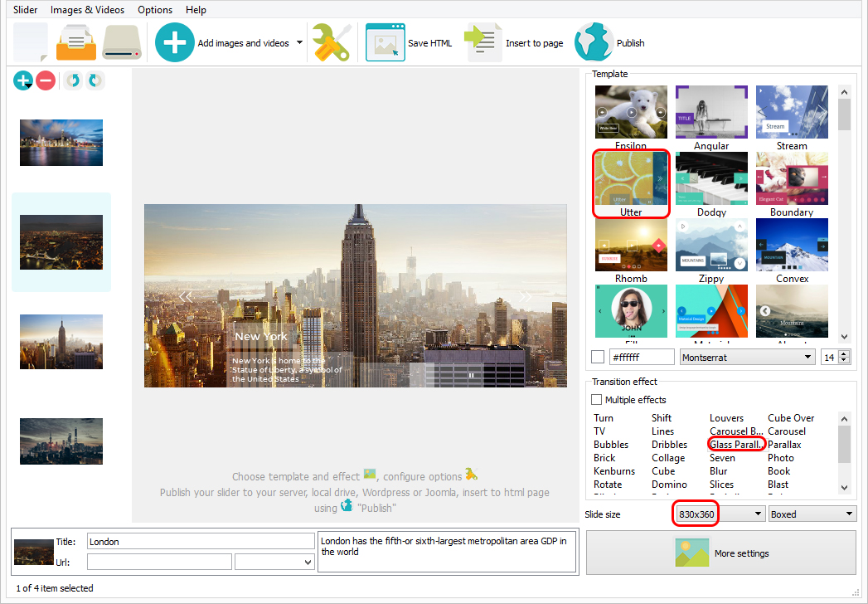Click the Title field containing London
The image size is (868, 604).
point(201,542)
